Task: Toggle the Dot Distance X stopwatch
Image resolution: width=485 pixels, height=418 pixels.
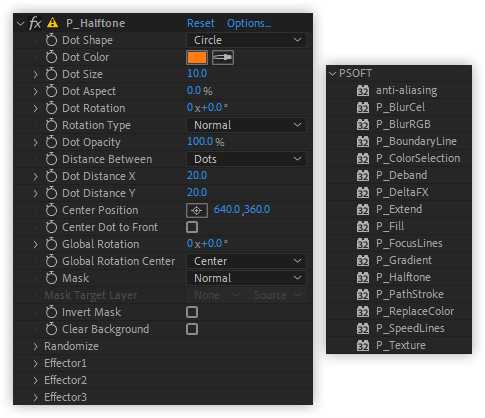Action: click(51, 176)
